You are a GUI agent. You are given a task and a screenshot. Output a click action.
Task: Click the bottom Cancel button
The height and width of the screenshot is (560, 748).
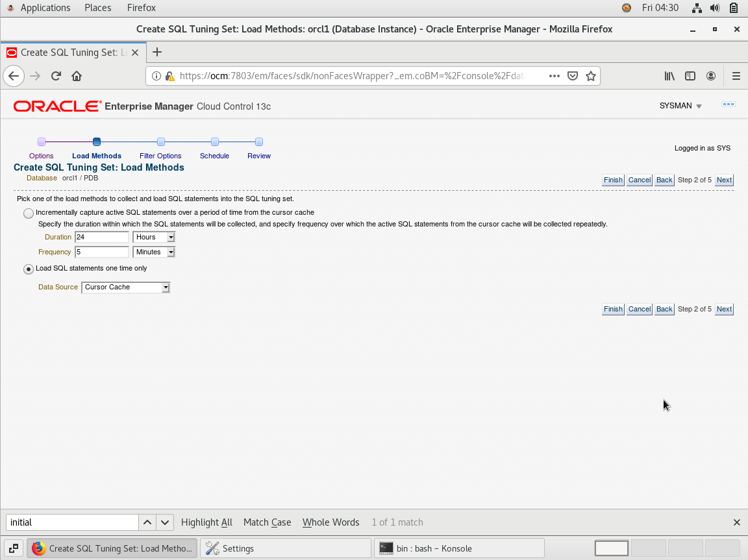pyautogui.click(x=639, y=310)
